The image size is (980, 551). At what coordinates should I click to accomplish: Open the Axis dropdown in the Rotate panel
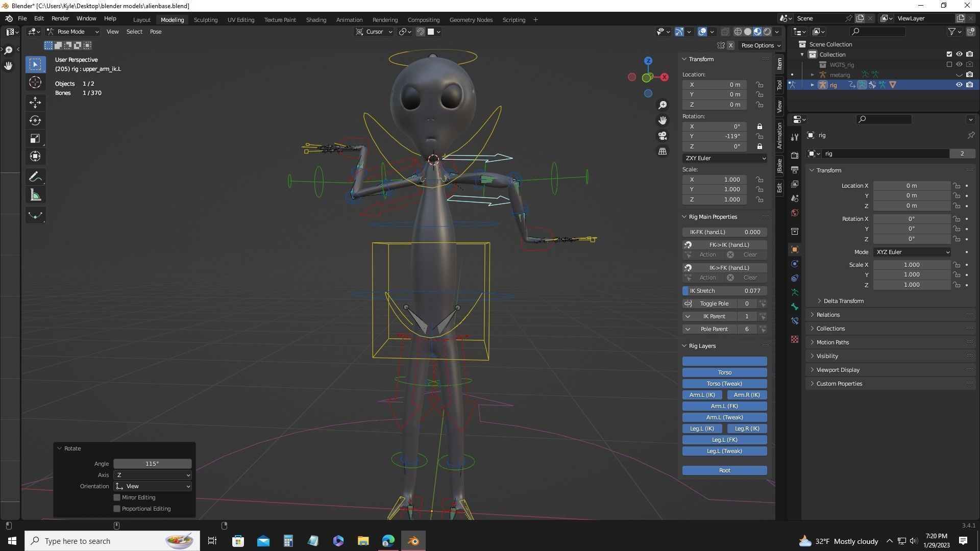152,475
